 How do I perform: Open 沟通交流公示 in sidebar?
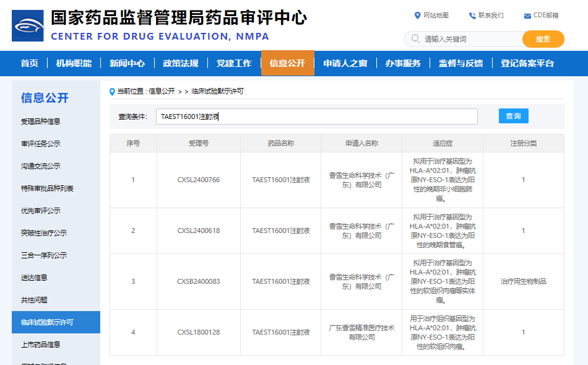pyautogui.click(x=40, y=166)
